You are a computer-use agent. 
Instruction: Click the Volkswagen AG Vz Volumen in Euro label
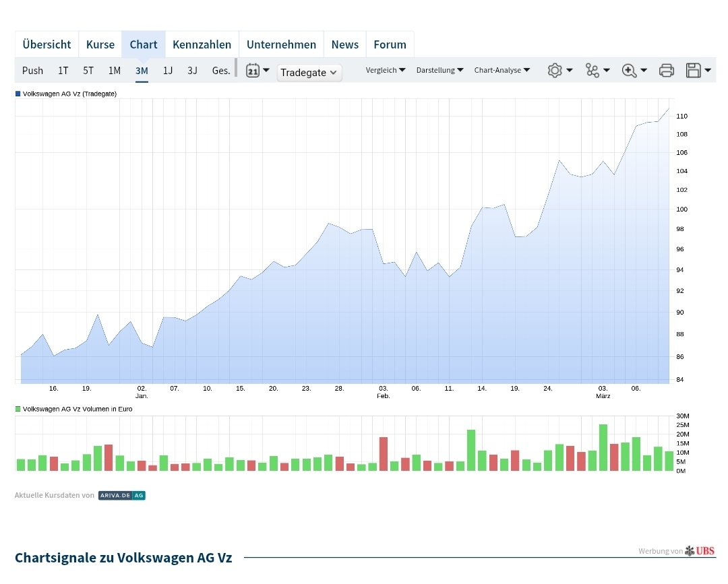tap(78, 409)
